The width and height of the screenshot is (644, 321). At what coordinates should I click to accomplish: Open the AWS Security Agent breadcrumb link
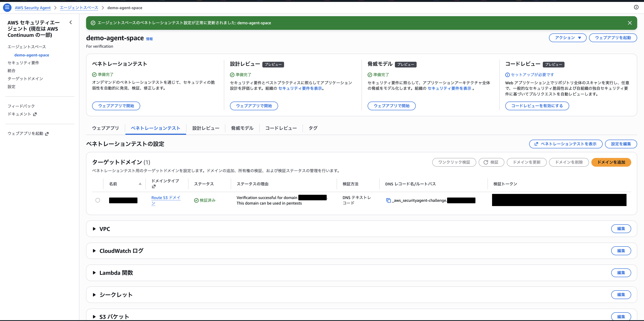tap(33, 8)
